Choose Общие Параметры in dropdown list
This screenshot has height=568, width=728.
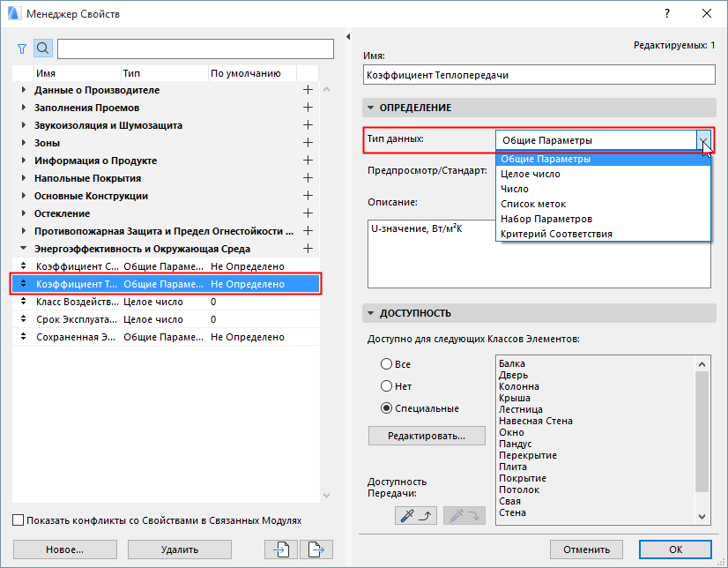point(603,159)
